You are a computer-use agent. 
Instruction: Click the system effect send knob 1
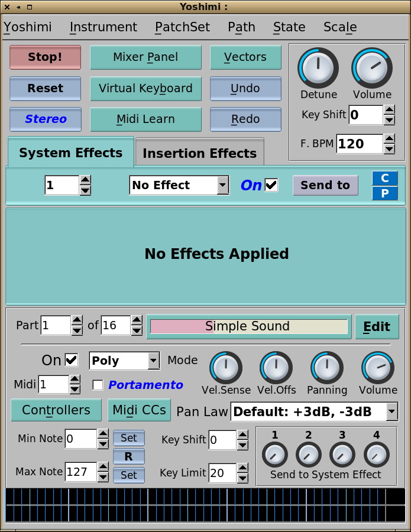pos(274,455)
